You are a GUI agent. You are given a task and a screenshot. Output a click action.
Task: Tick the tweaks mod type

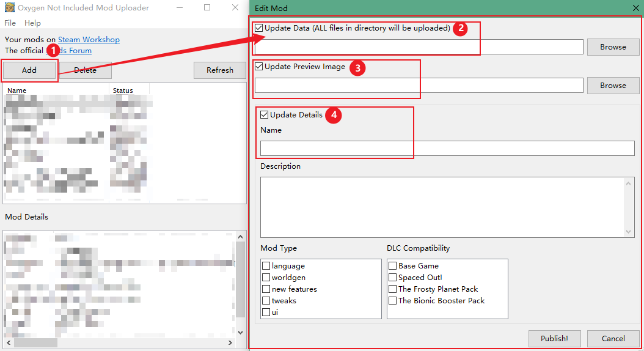(266, 301)
